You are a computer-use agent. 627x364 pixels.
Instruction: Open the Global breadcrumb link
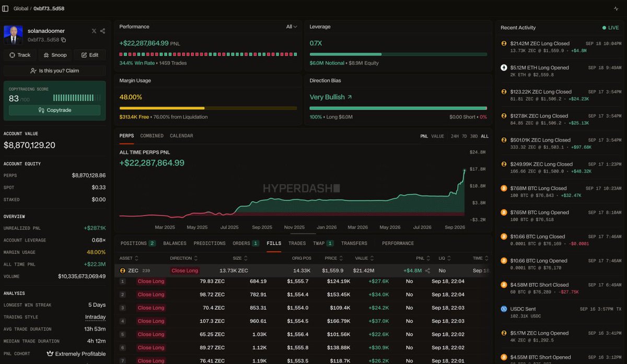coord(21,8)
